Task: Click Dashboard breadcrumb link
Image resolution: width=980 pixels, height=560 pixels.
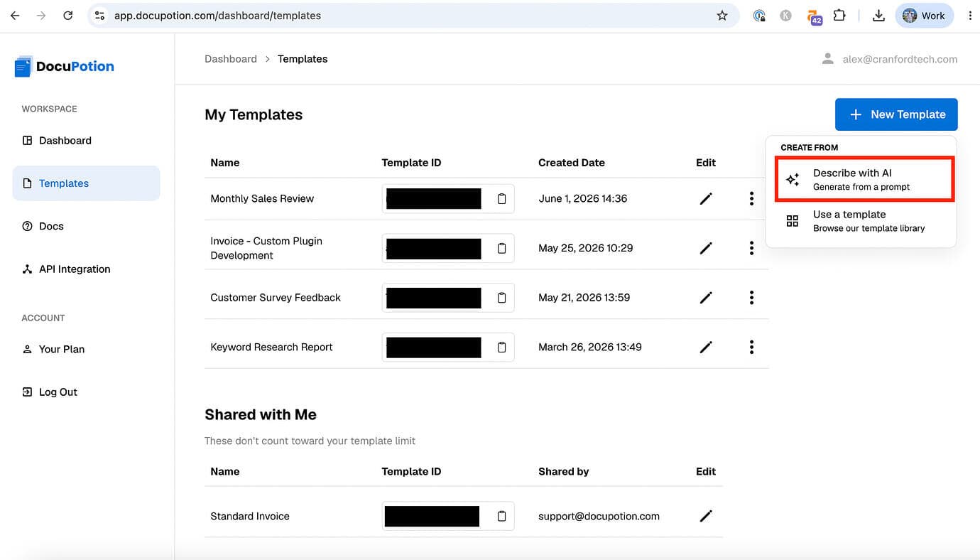Action: [x=231, y=59]
